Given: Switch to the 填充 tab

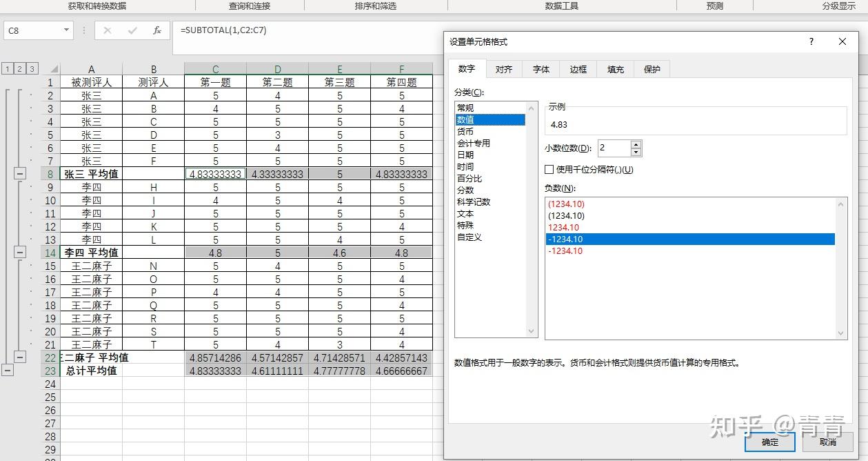Looking at the screenshot, I should pos(616,69).
